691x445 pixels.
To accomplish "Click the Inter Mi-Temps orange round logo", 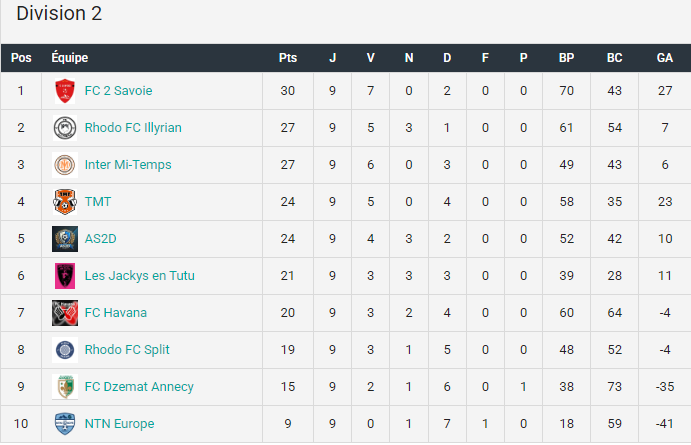I will (65, 165).
